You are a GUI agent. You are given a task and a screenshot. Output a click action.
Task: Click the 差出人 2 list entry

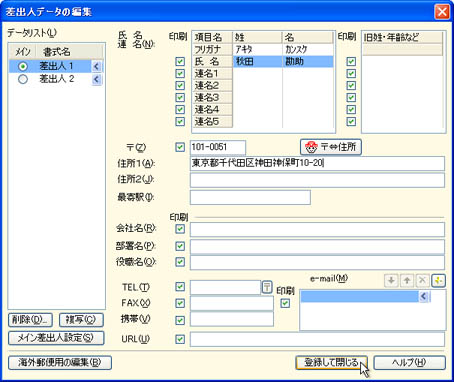56,79
